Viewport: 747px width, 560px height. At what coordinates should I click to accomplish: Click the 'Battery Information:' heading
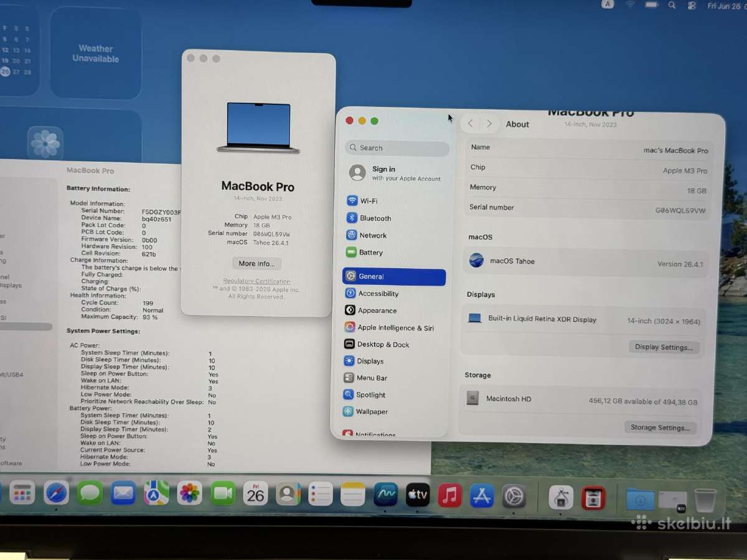[98, 189]
